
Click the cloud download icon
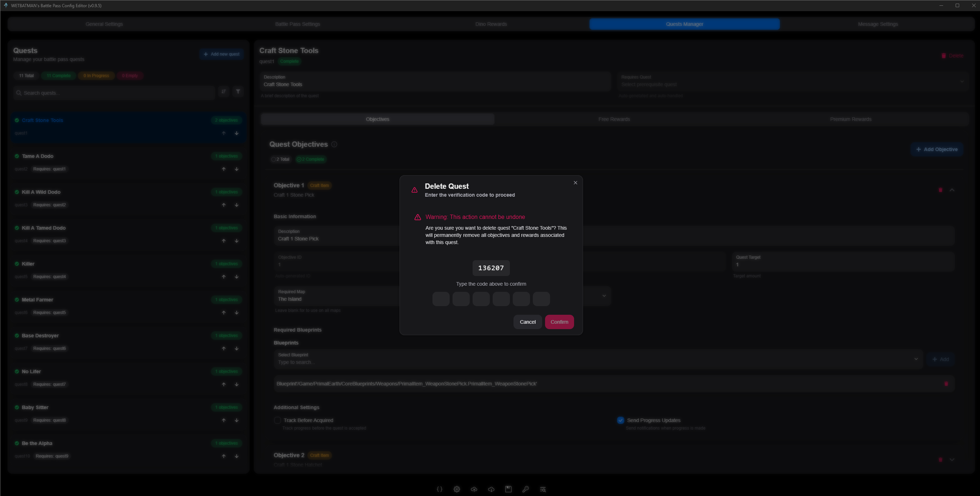coord(491,489)
